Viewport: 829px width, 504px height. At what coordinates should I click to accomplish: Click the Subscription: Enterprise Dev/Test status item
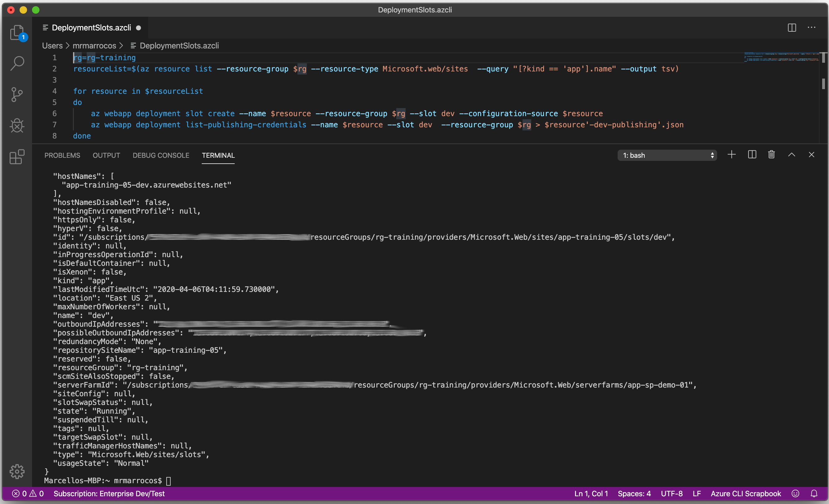pos(109,493)
